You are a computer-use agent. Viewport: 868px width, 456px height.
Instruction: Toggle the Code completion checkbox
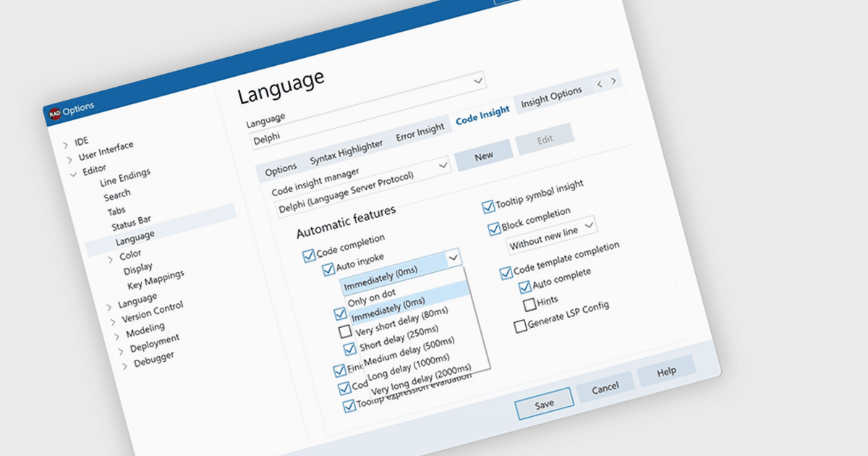click(309, 254)
